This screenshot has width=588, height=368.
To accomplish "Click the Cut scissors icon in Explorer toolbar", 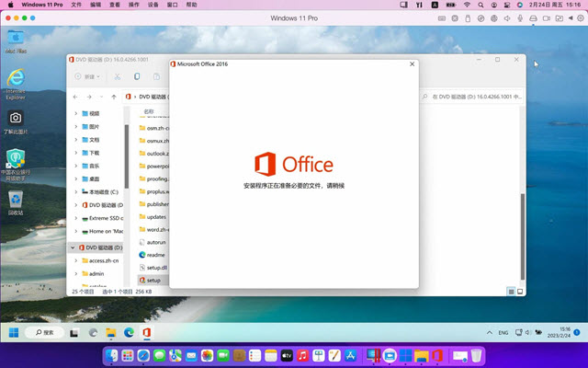I will click(118, 76).
